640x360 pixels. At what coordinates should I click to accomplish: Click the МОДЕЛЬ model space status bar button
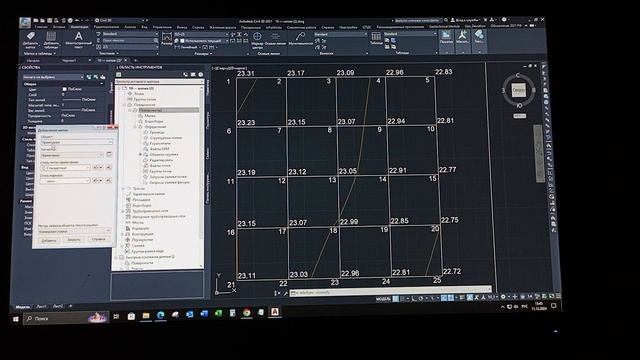pyautogui.click(x=383, y=299)
